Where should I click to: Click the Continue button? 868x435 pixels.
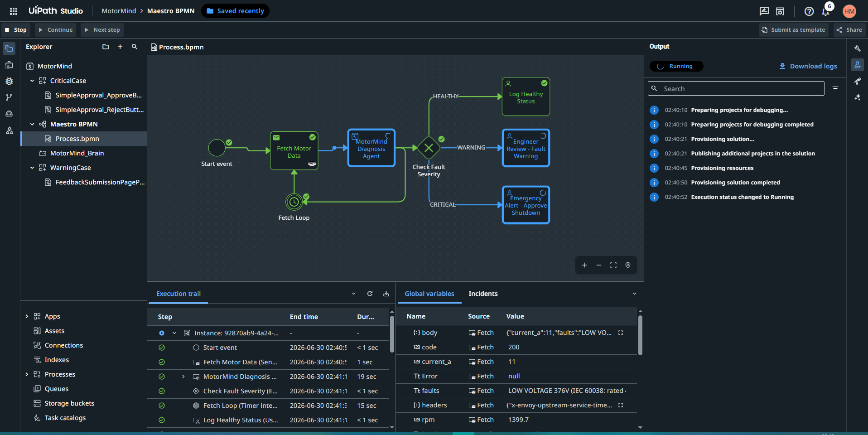pos(56,30)
